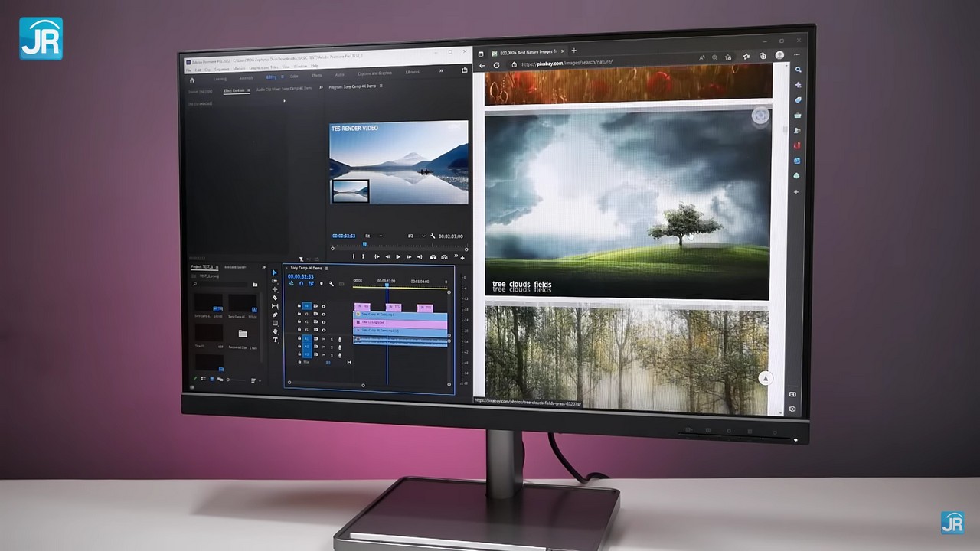Select the Razor tool

coord(275,298)
